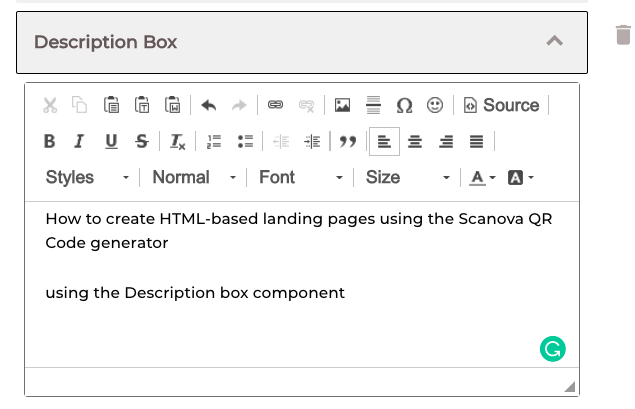The image size is (635, 409).
Task: Open the Normal paragraph format dropdown
Action: point(194,177)
